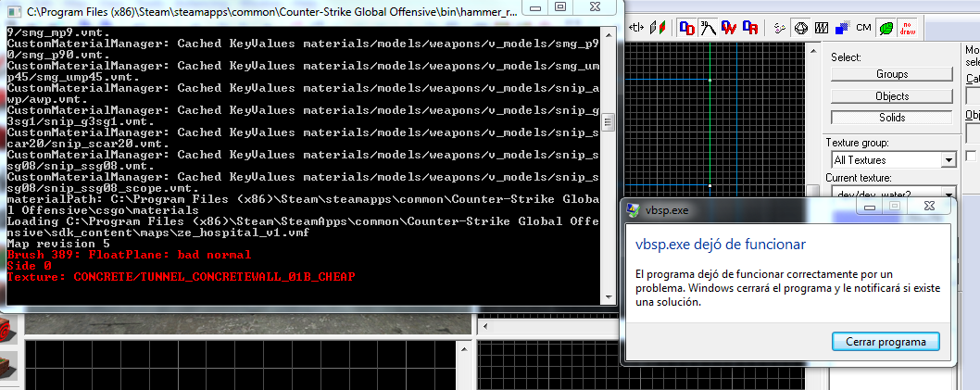Screen dimensions: 980x390
Task: Click the 'Texture group:' label
Action: click(857, 143)
